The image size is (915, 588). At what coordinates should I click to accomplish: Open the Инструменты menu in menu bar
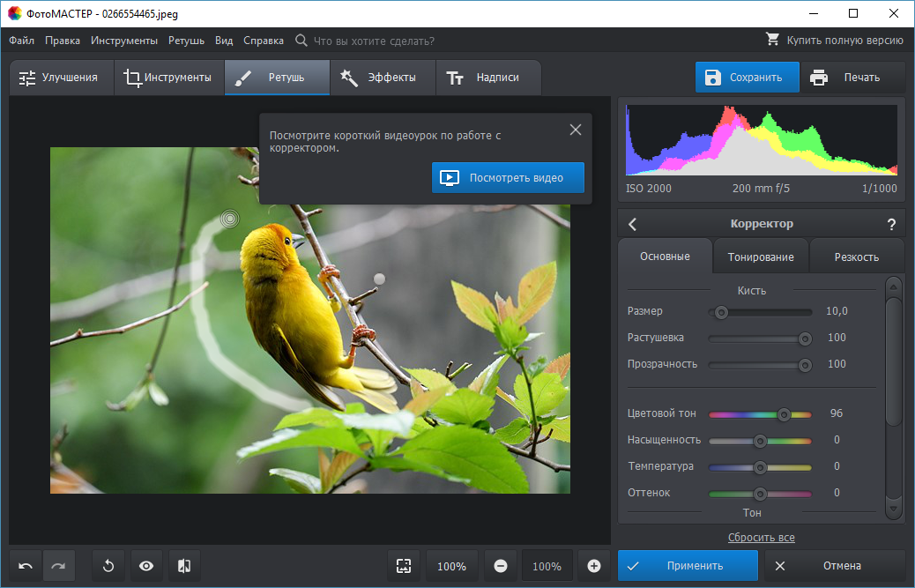tap(124, 41)
